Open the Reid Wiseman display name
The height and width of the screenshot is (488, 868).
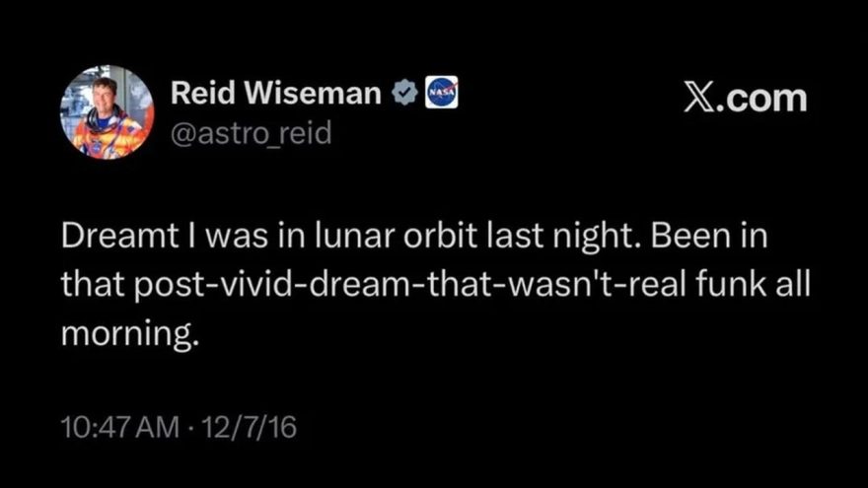[x=275, y=94]
